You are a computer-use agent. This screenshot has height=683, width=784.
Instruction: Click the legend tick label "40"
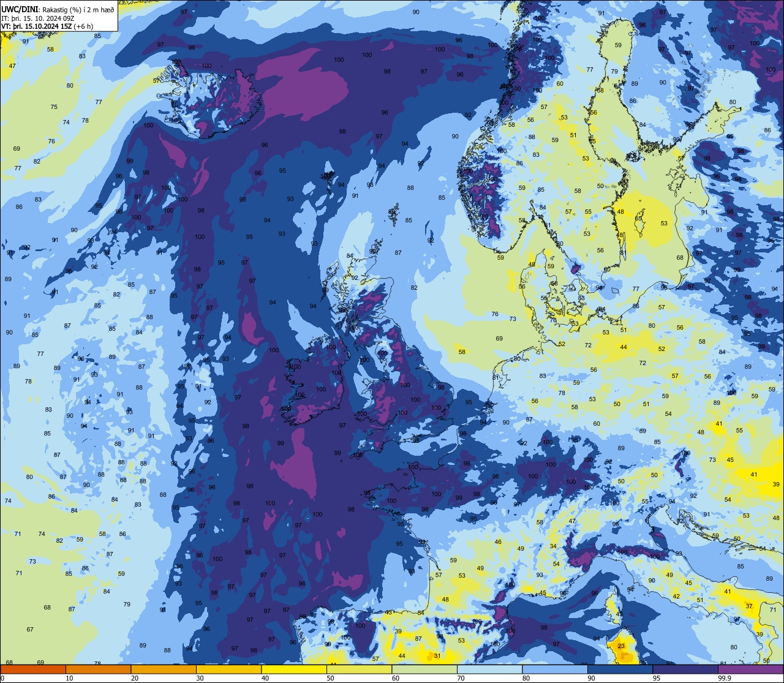[265, 678]
